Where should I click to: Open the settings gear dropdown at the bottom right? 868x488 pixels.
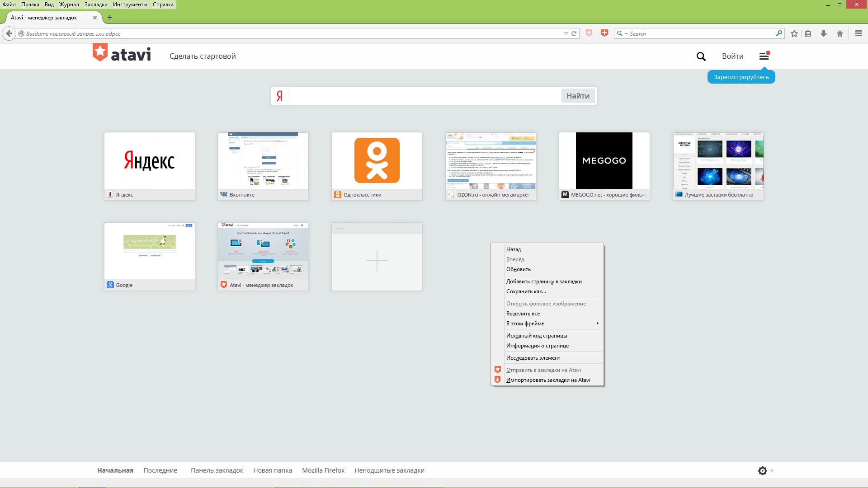pos(766,471)
